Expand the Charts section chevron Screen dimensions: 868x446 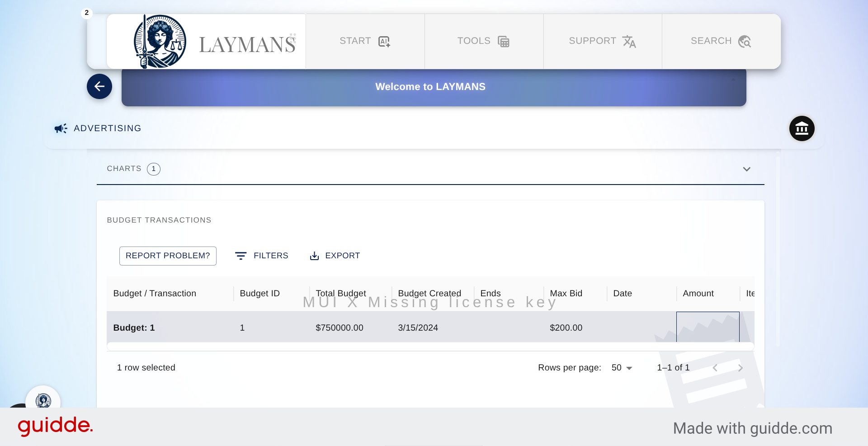pos(746,169)
